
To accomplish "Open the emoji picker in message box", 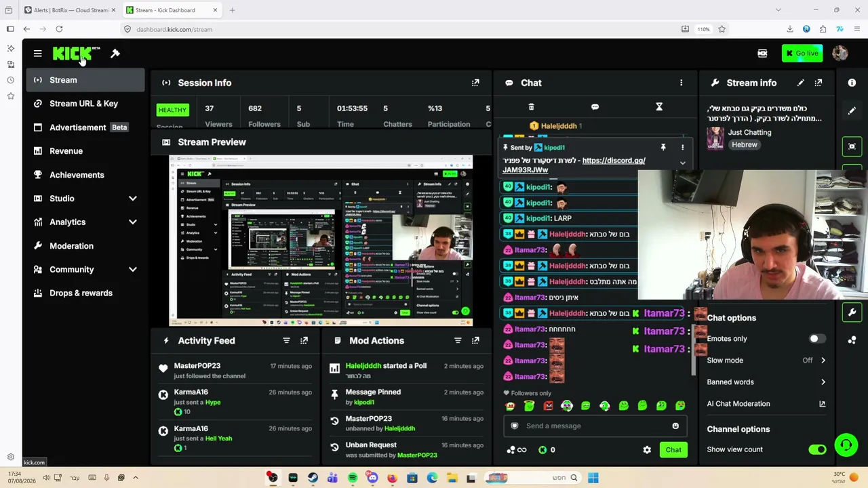I will click(675, 426).
